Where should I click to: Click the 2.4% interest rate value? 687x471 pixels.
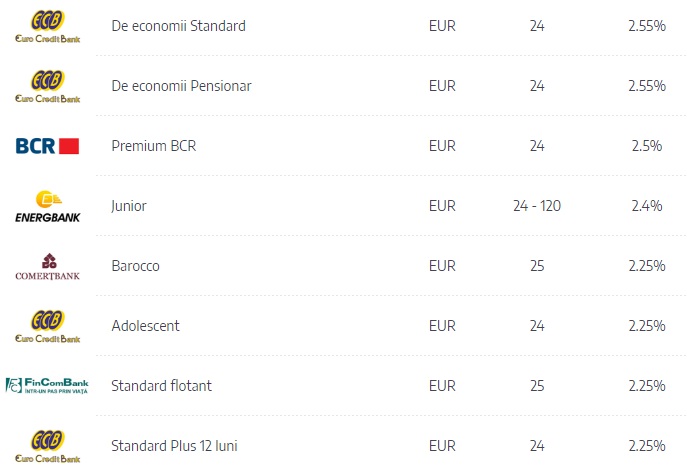(647, 206)
